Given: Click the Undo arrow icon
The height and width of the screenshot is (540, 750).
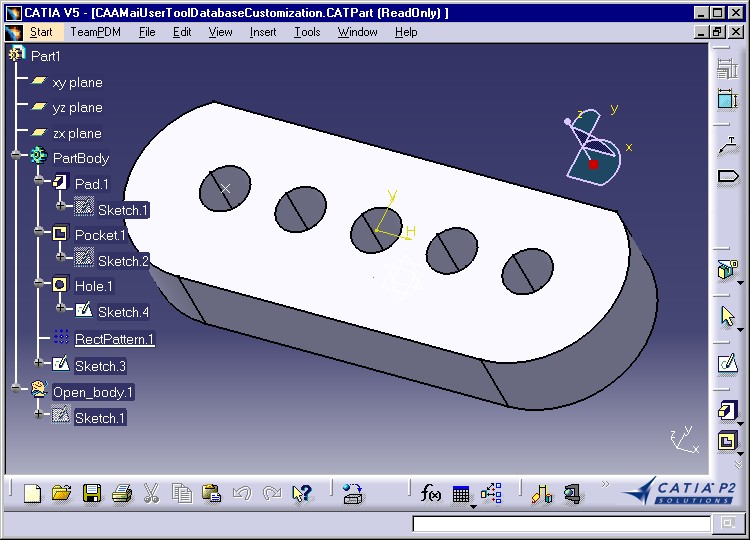Looking at the screenshot, I should [x=242, y=493].
